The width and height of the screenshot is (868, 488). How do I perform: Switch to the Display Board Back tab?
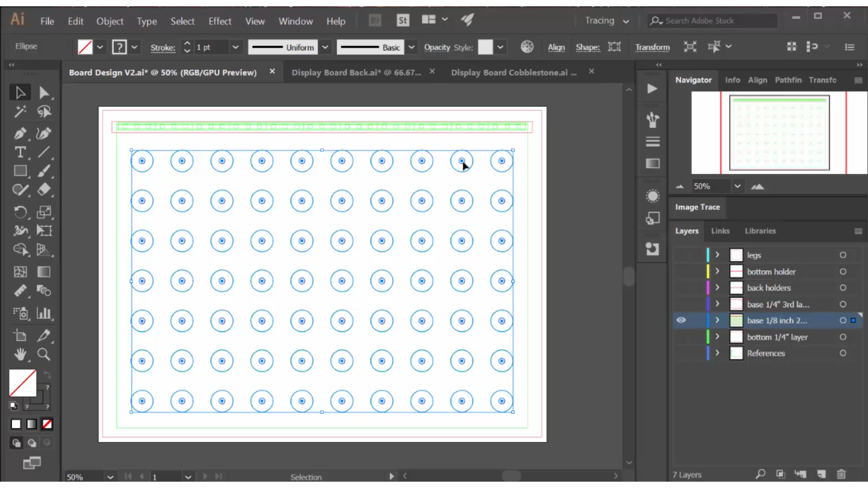(356, 72)
